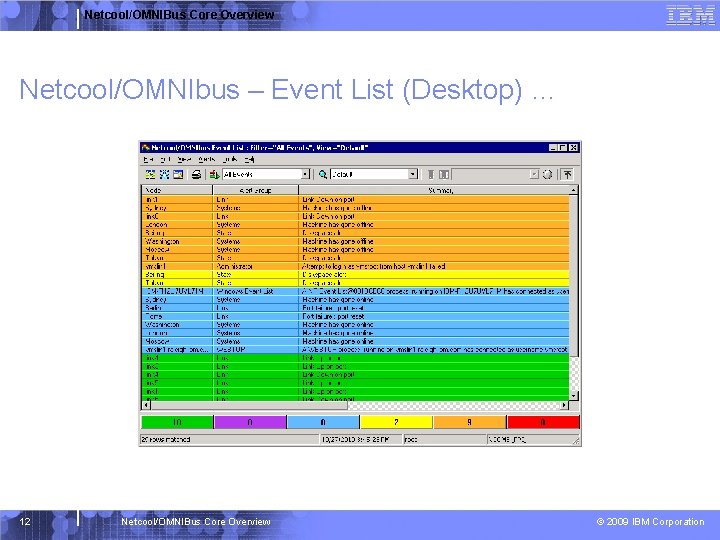Click the horizontal scrollbar left arrow
Viewport: 720px width, 540px height.
coord(146,405)
